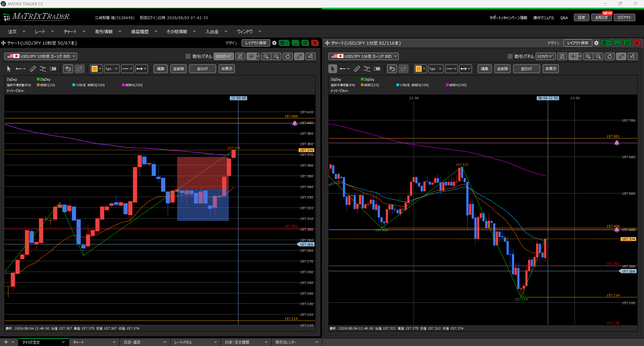The image size is (644, 346).
Task: Click 全ロック in the 1分足 chart toolbar
Action: coord(526,69)
